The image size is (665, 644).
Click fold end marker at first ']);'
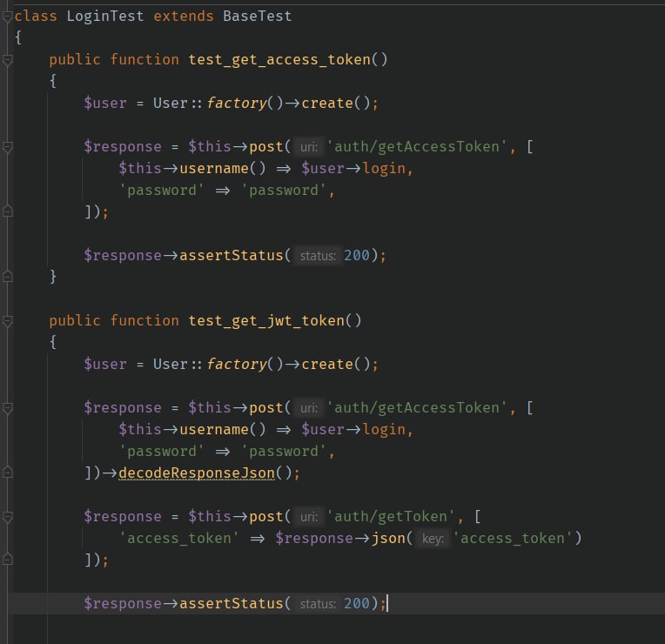(7, 211)
